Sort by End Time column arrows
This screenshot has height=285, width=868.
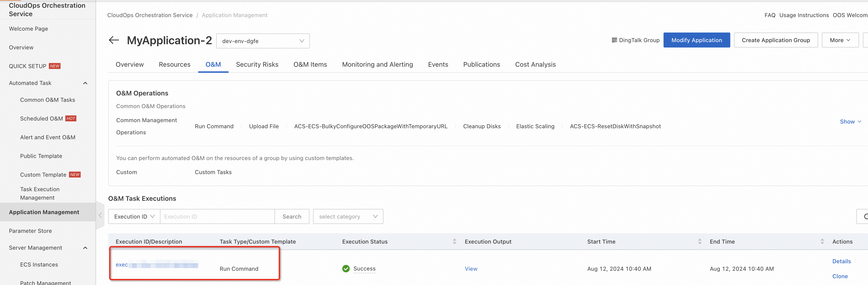[x=822, y=241]
